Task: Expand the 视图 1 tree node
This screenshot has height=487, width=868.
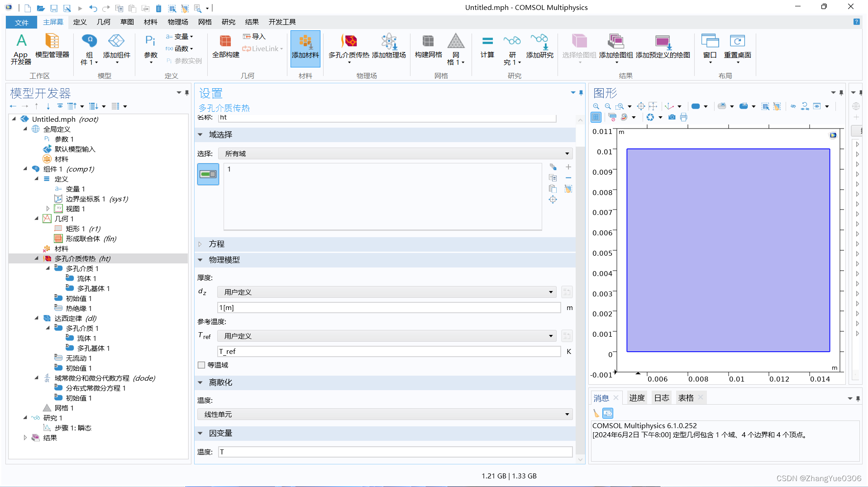Action: 48,209
